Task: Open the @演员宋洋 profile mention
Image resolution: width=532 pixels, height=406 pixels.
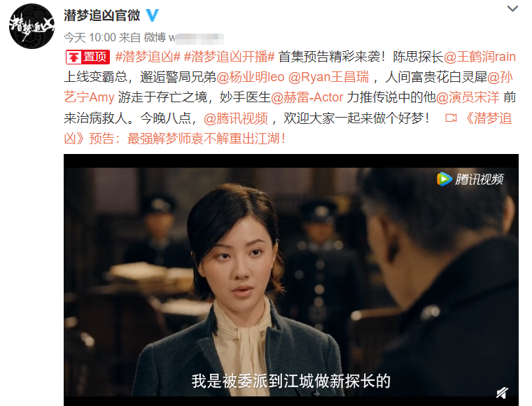Action: click(x=468, y=98)
